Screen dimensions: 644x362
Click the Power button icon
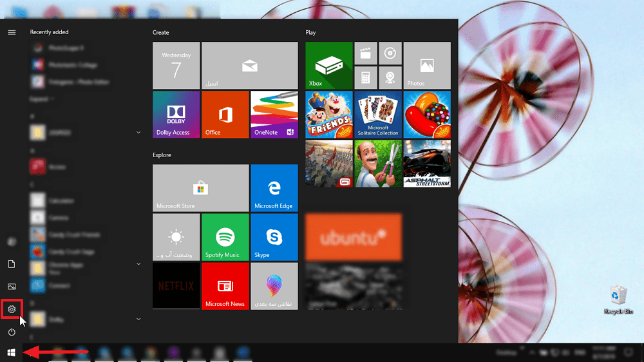[x=12, y=332]
